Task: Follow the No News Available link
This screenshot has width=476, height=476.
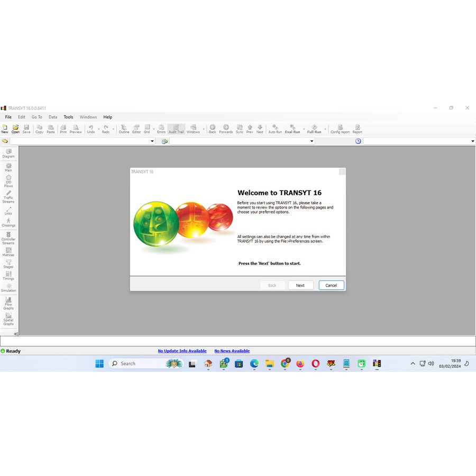Action: 232,351
